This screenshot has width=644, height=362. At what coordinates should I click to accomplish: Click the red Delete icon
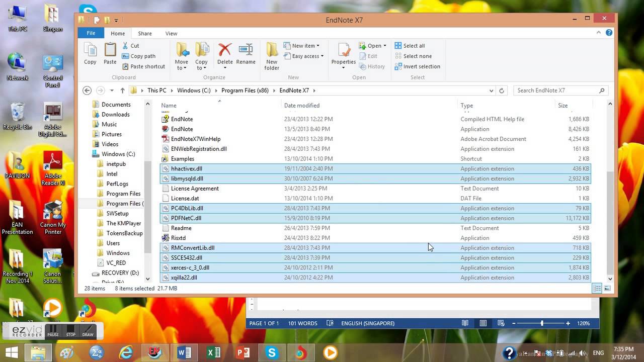click(225, 50)
